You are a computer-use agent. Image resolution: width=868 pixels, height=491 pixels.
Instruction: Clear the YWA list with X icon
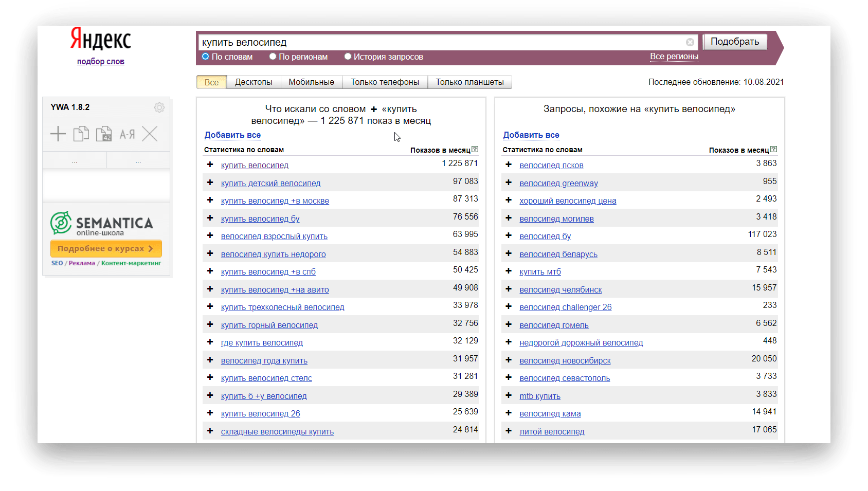[150, 134]
